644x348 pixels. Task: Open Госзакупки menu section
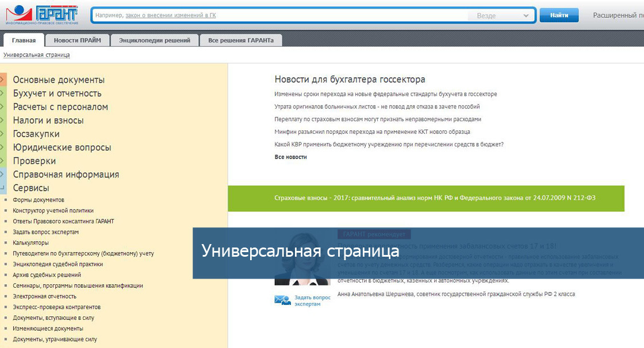[x=36, y=134]
